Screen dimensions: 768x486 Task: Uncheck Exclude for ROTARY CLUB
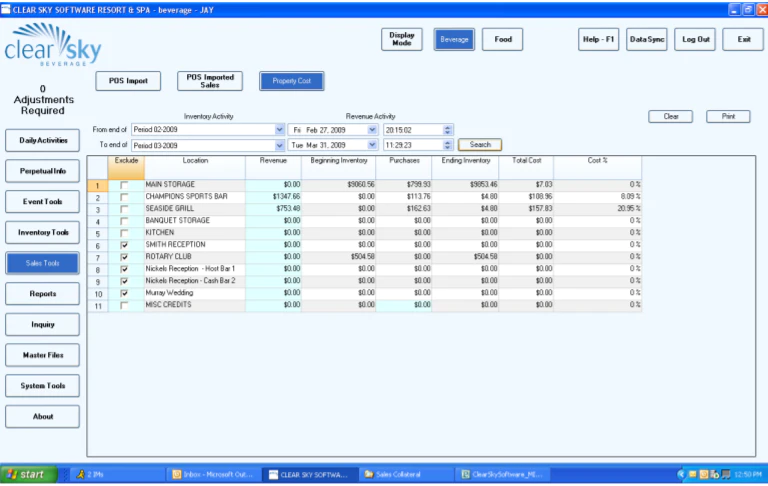tap(124, 257)
